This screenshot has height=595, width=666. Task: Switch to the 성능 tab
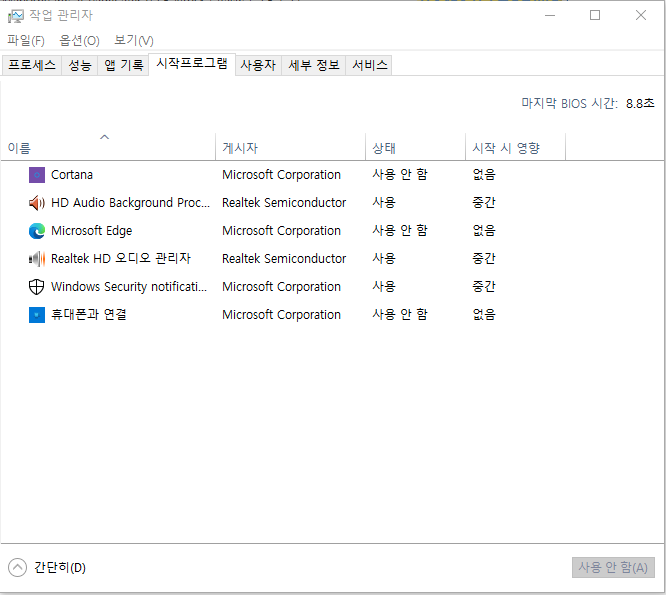point(80,65)
